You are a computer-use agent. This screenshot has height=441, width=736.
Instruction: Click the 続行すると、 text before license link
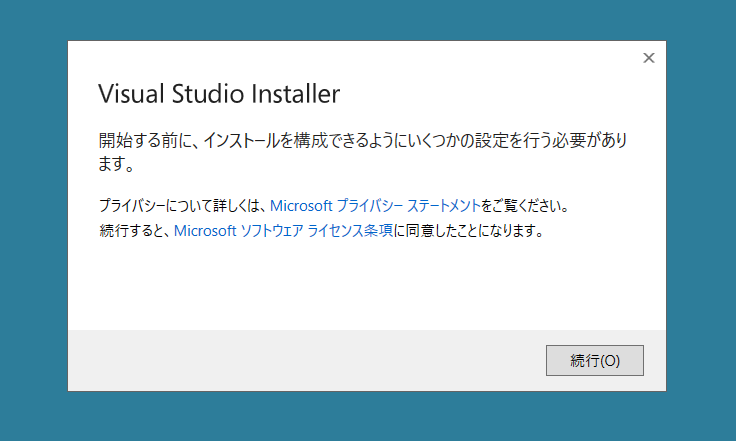[x=136, y=230]
